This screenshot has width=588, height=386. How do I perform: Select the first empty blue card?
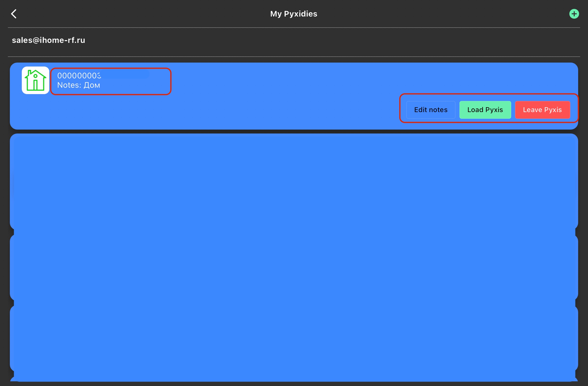[x=294, y=182]
